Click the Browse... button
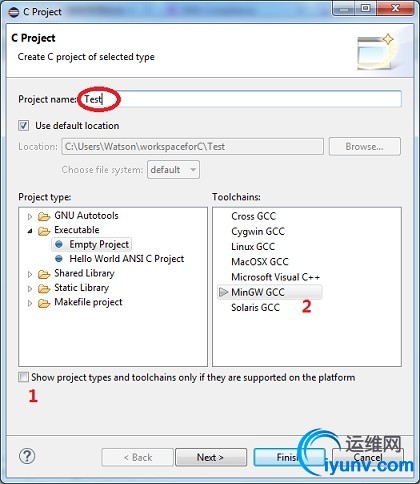Viewport: 420px width, 484px height. tap(365, 146)
